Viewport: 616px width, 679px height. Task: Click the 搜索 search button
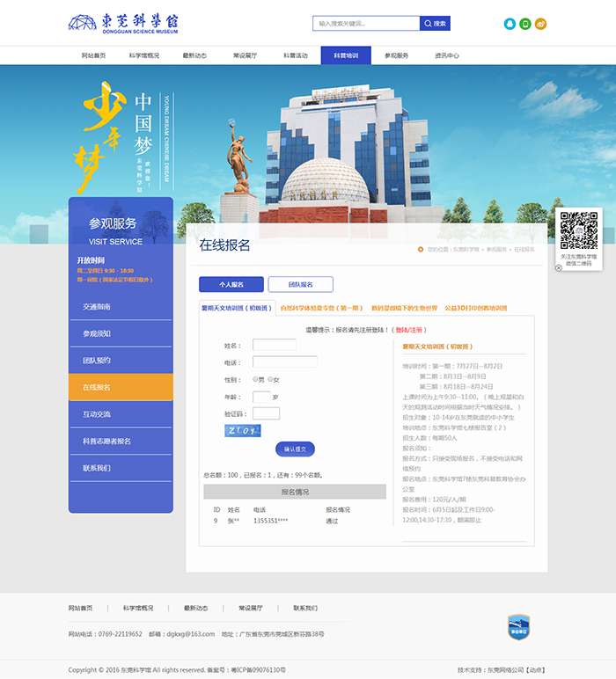435,24
